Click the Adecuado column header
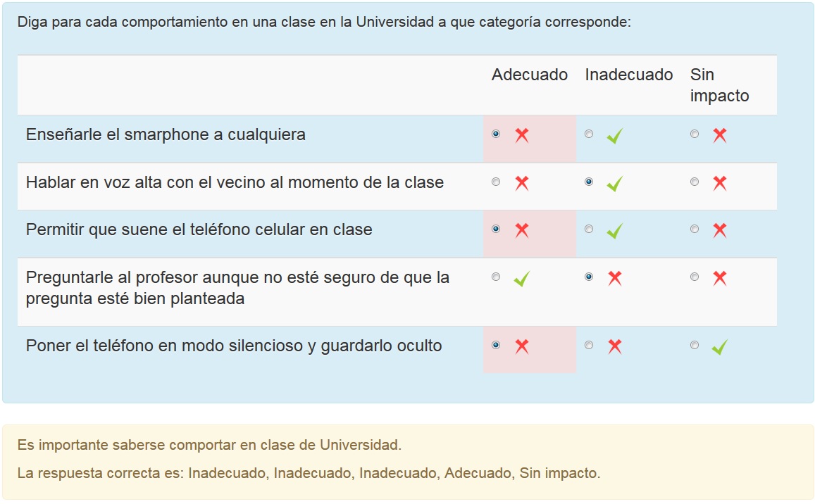This screenshot has height=504, width=815. click(529, 75)
